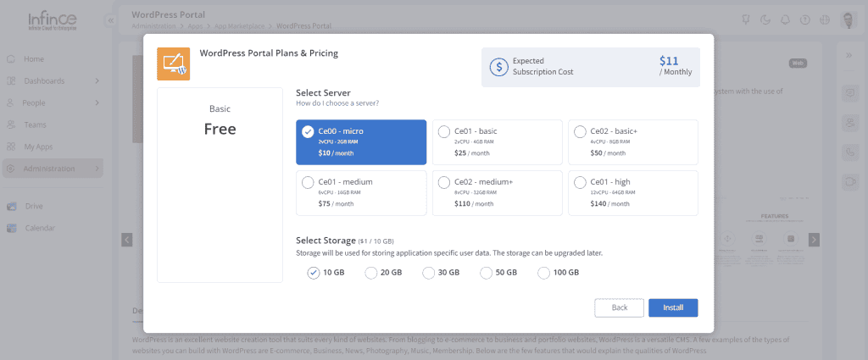Click the $11 expected subscription cost
This screenshot has height=360, width=868.
pos(669,61)
